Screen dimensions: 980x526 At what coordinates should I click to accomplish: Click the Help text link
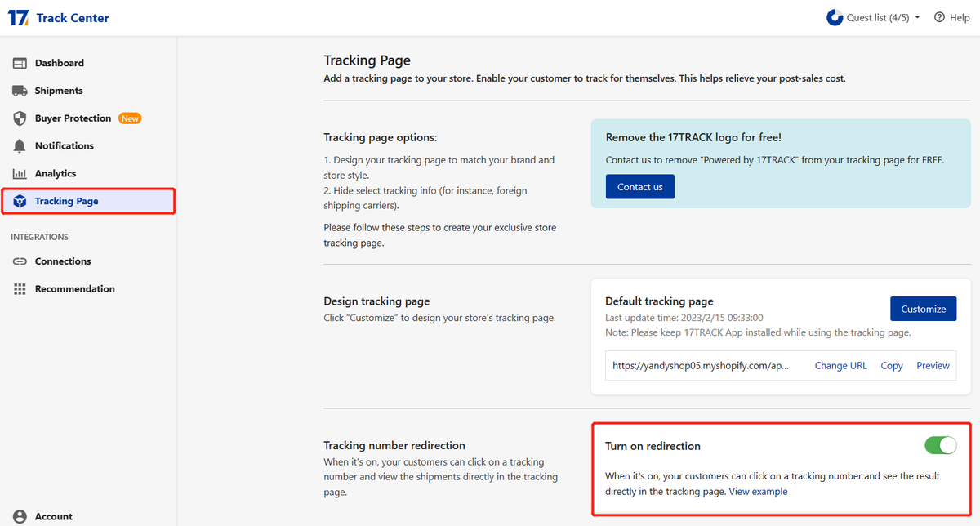pos(960,17)
